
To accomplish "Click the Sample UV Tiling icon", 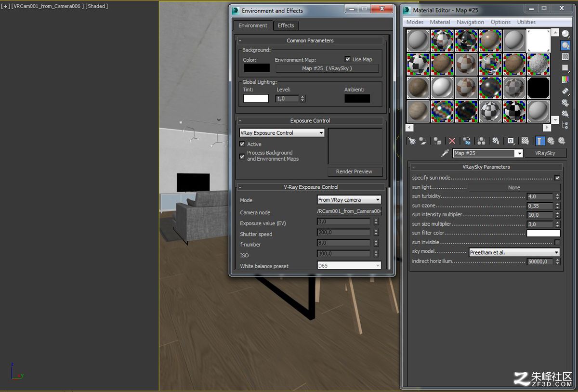I will coord(565,68).
